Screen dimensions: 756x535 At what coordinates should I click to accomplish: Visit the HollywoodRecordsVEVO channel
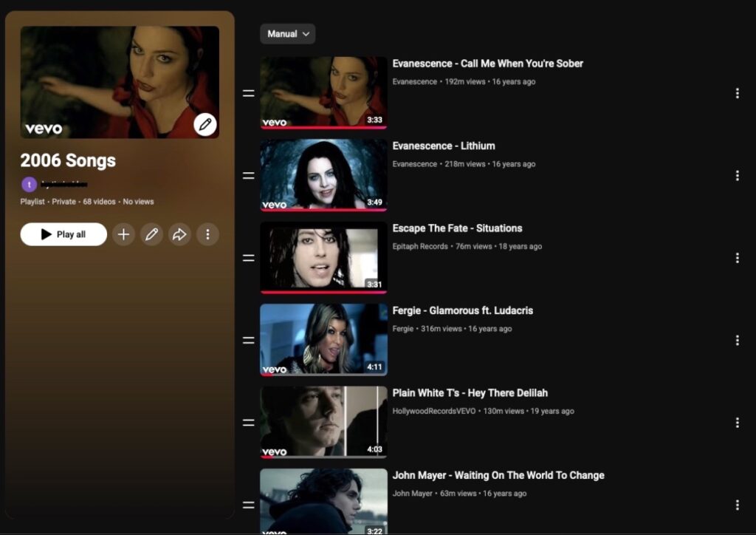tap(434, 411)
